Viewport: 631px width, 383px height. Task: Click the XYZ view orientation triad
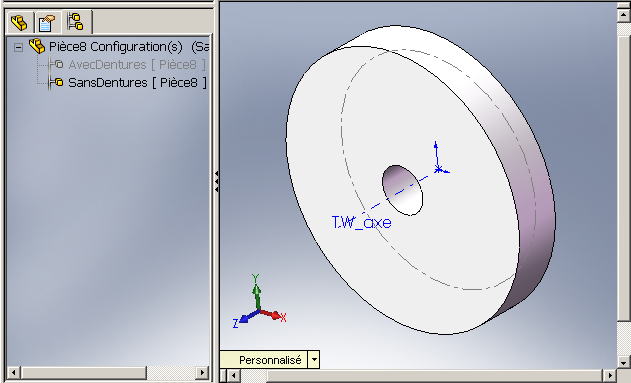pyautogui.click(x=259, y=302)
